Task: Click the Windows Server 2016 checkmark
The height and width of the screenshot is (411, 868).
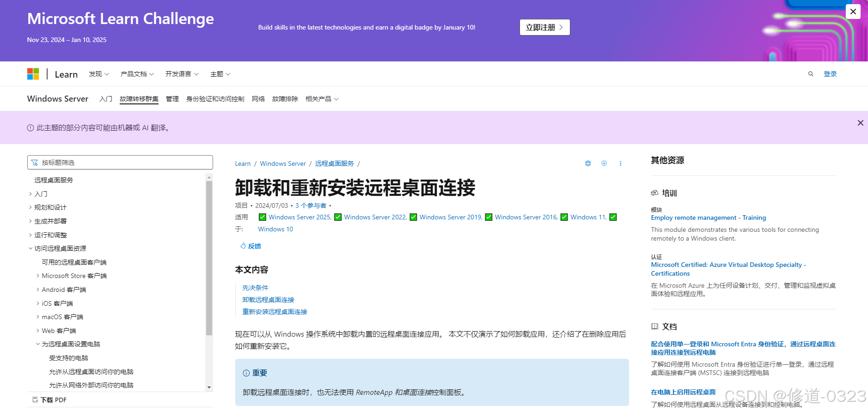Action: coord(489,217)
